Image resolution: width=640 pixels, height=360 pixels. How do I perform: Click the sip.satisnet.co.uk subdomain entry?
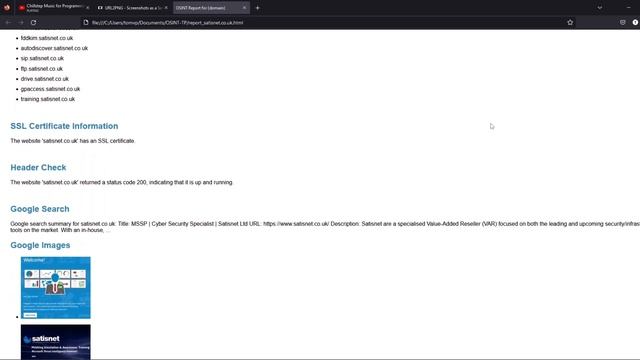point(42,58)
